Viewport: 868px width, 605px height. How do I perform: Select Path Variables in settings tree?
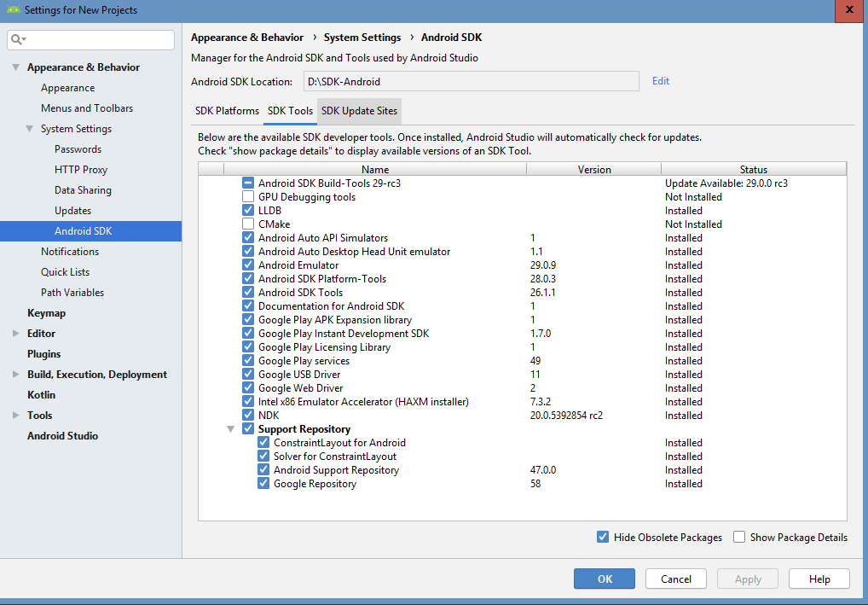pyautogui.click(x=72, y=293)
